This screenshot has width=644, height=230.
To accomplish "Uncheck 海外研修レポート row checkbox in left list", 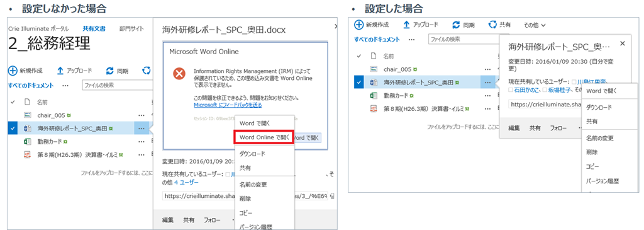I will 13,129.
